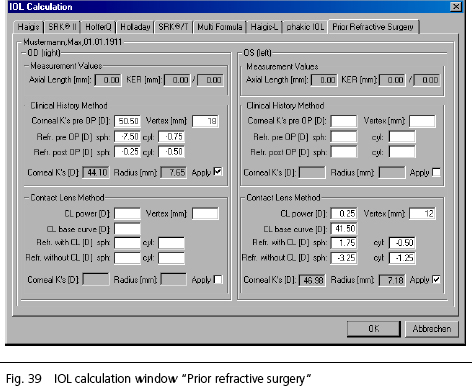Click OD Clinical History Corneal K's result 44.10
Image resolution: width=472 pixels, height=386 pixels.
pos(96,173)
